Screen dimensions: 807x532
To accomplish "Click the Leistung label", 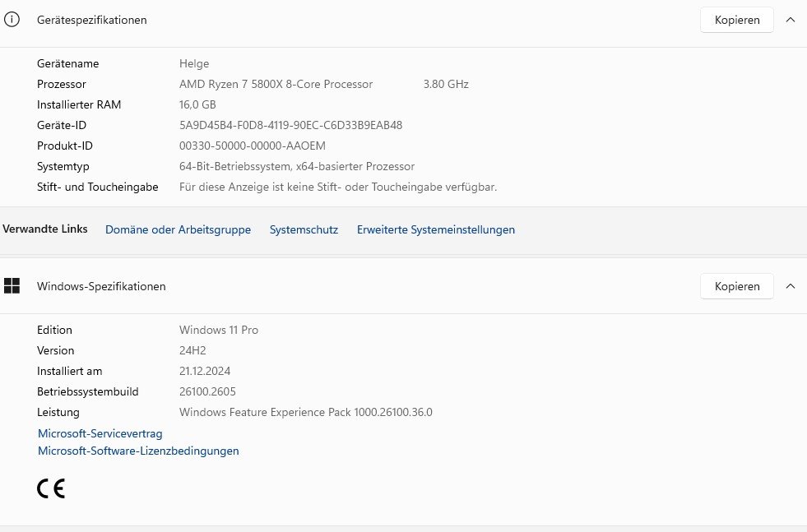I will (x=58, y=412).
